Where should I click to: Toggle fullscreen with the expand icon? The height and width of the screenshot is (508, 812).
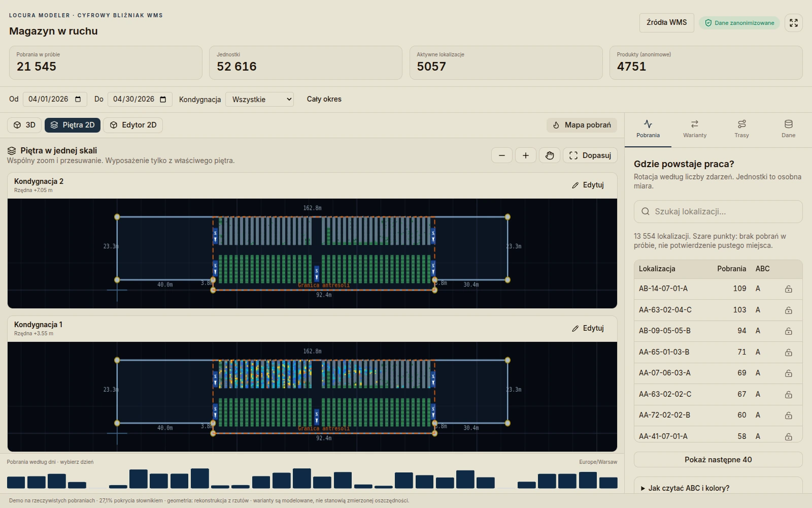point(794,23)
